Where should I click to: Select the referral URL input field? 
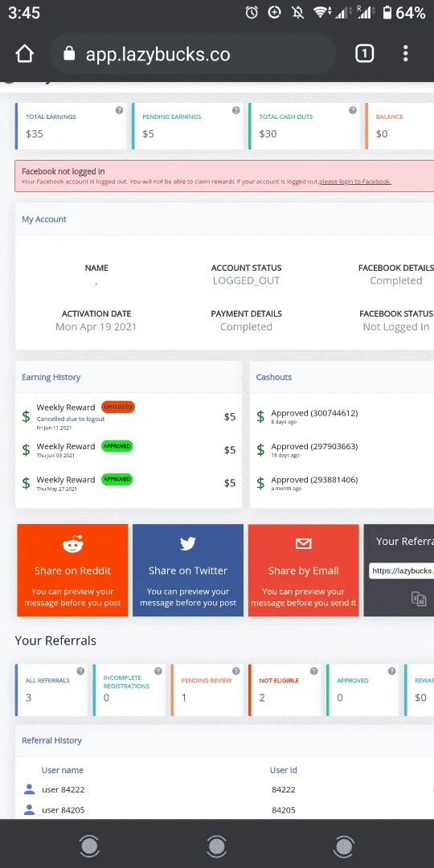click(x=401, y=571)
